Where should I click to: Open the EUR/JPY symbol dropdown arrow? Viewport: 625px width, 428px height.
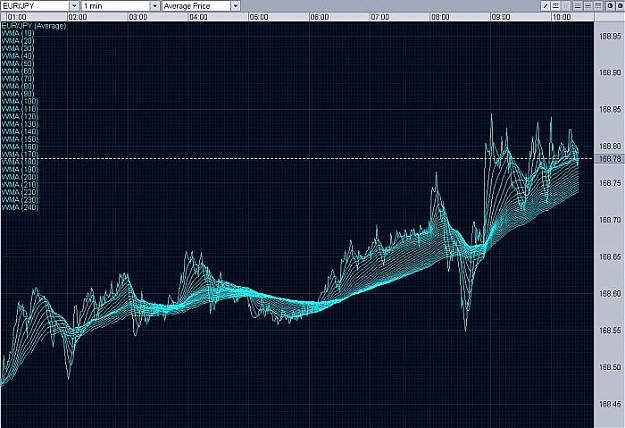point(75,6)
